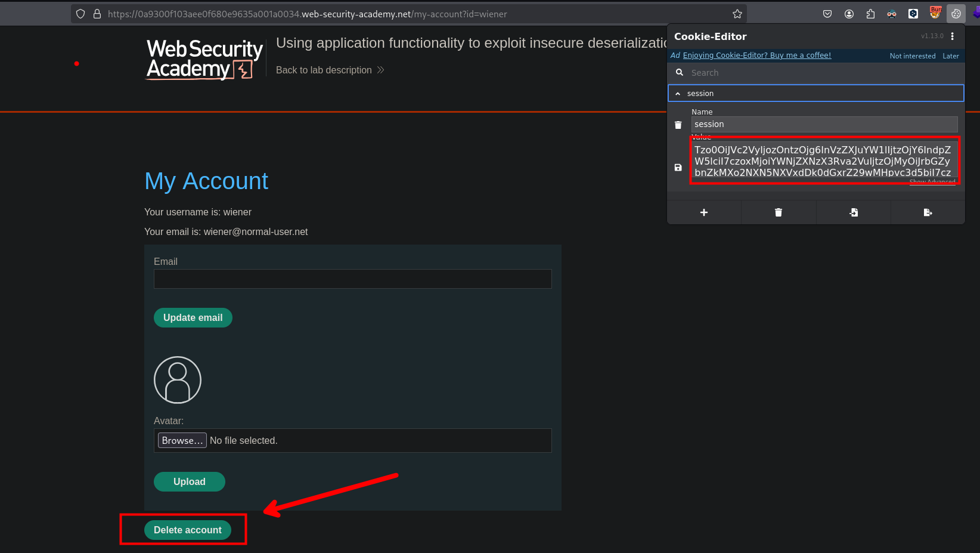Save the session cookie with floppy icon
980x553 pixels.
pyautogui.click(x=678, y=168)
